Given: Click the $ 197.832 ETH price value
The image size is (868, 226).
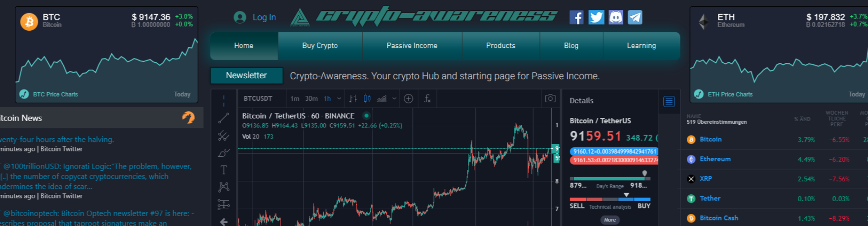Looking at the screenshot, I should (x=826, y=17).
